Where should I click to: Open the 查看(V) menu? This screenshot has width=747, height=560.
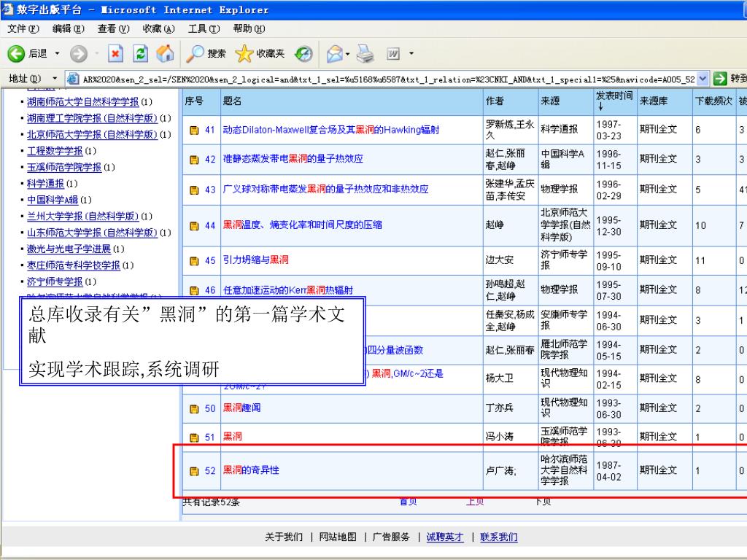coord(113,28)
